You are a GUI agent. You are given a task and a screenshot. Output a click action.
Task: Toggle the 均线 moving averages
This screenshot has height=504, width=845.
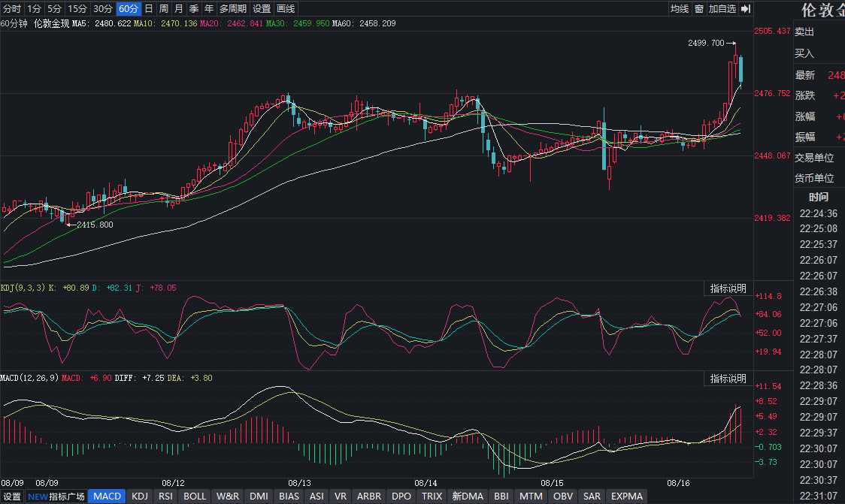pos(680,8)
